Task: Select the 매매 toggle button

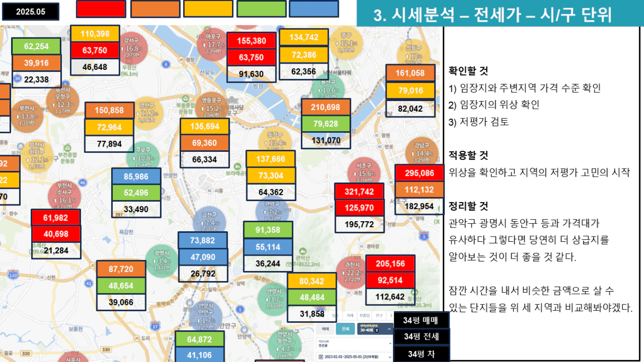Action: (325, 329)
